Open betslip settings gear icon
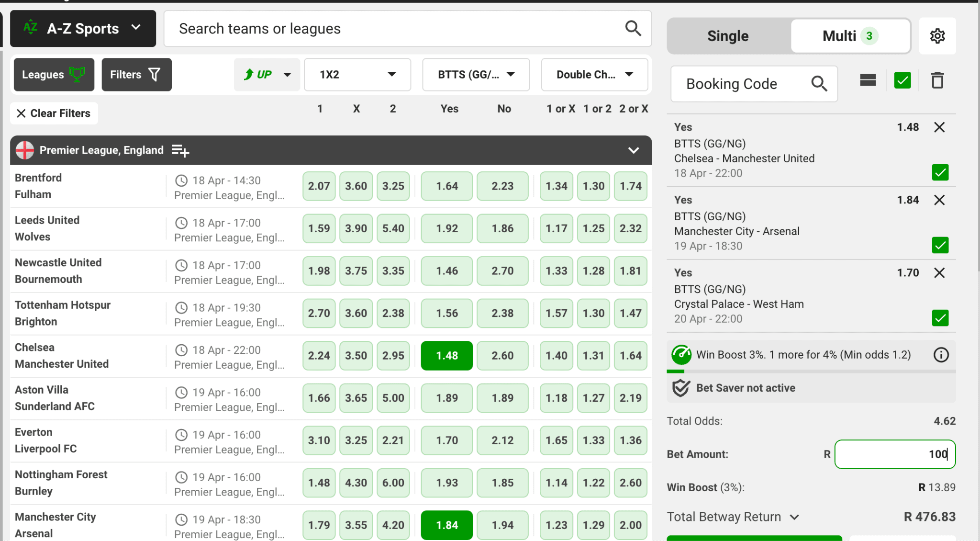Screen dimensions: 980x541 coord(937,36)
